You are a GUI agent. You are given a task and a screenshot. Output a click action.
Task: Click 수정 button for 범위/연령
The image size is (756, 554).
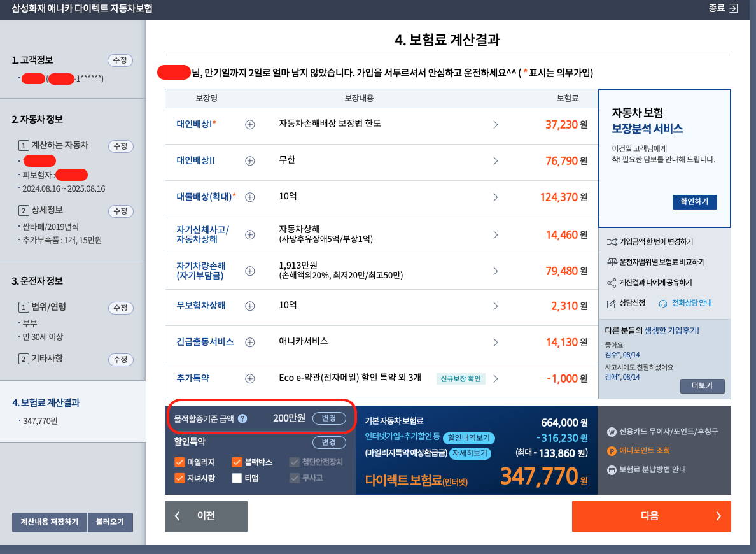(x=120, y=308)
